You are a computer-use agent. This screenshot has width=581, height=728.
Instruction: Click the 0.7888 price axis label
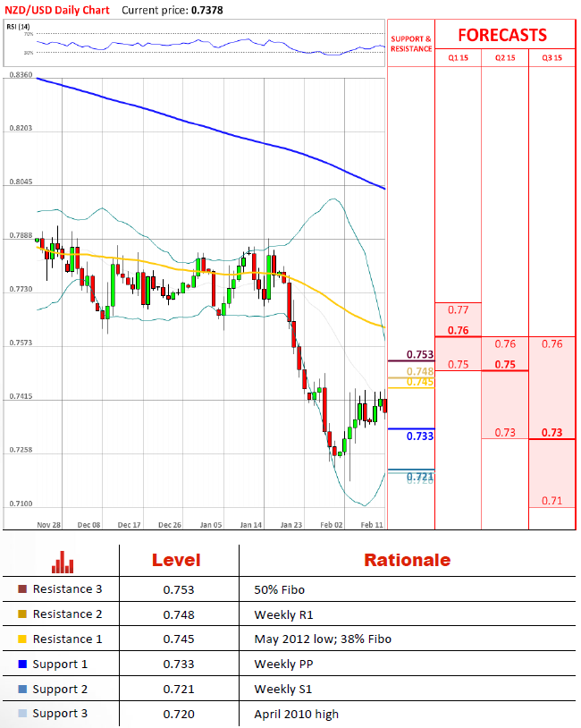[21, 236]
